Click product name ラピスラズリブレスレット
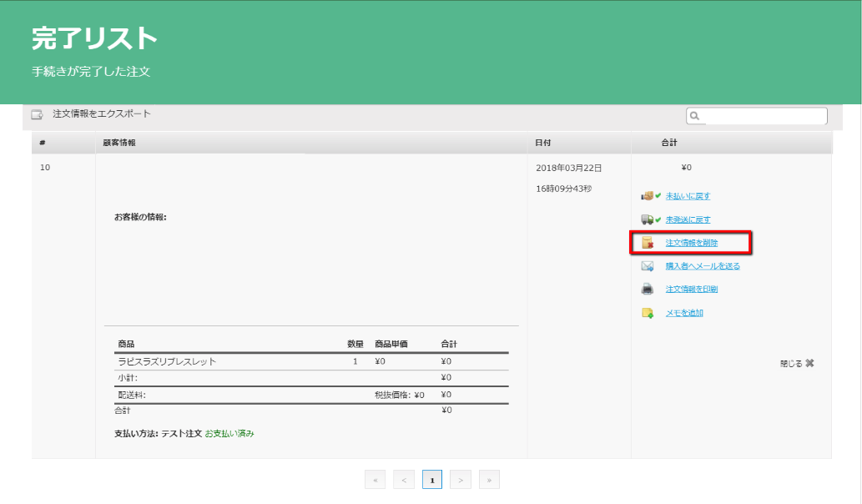 click(167, 361)
